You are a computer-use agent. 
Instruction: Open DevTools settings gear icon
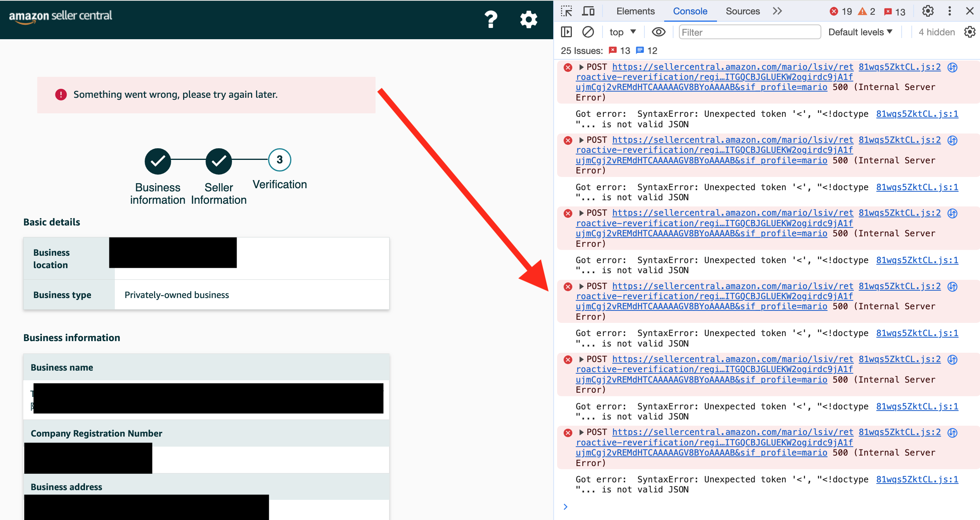(x=928, y=11)
